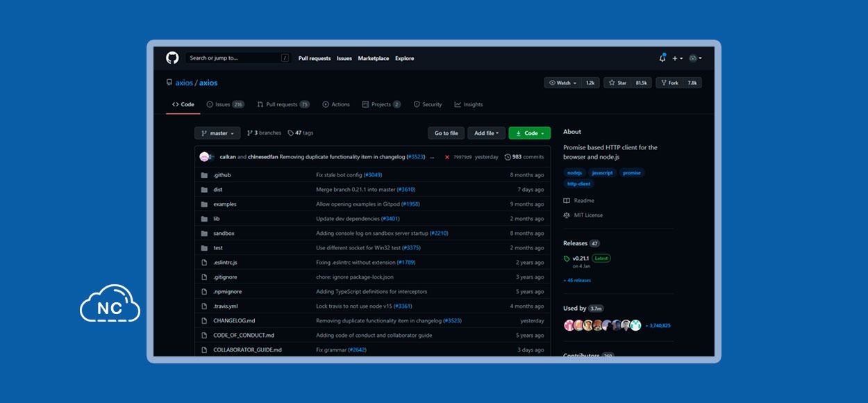This screenshot has width=868, height=403.
Task: Click the scales icon next to MIT License
Action: click(x=567, y=215)
